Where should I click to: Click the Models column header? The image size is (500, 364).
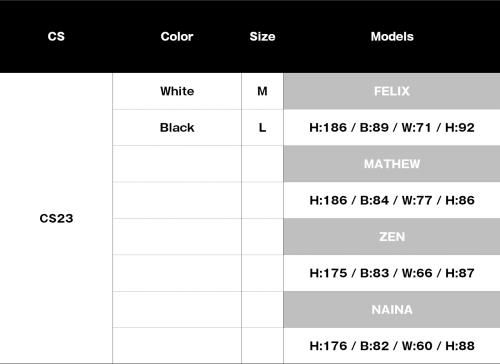(x=392, y=36)
